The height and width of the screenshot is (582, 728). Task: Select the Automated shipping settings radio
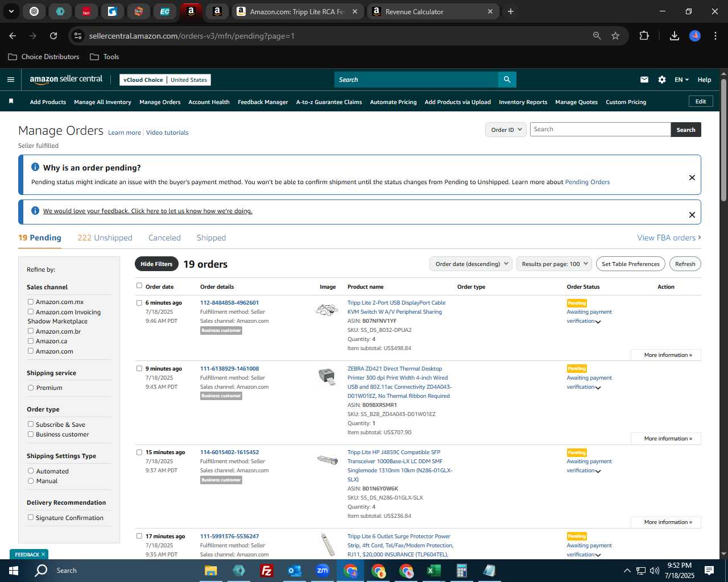31,471
